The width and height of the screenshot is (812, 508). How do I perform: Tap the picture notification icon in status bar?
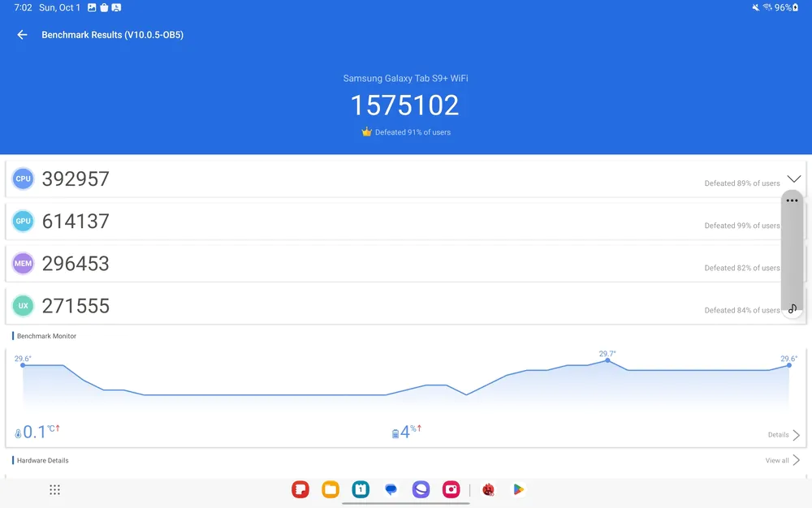click(x=92, y=8)
